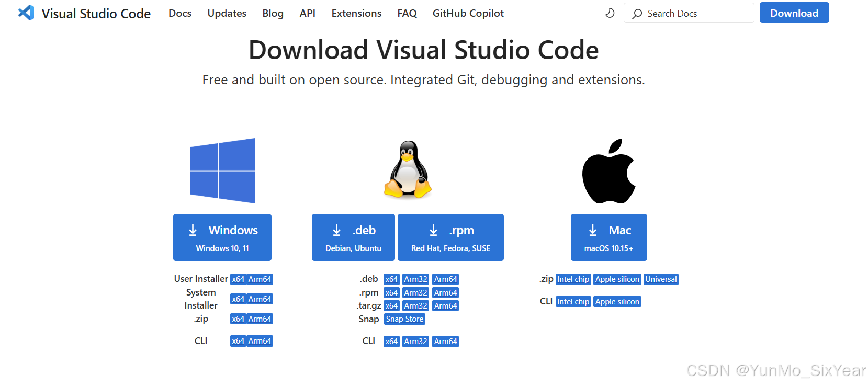Get the Windows CLI Arm64 build
Image resolution: width=868 pixels, height=386 pixels.
click(260, 341)
